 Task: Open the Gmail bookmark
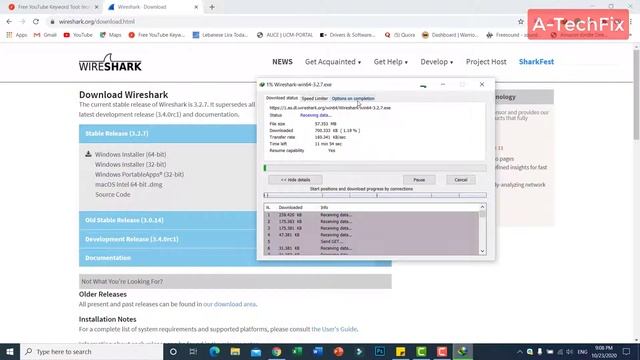pos(45,35)
